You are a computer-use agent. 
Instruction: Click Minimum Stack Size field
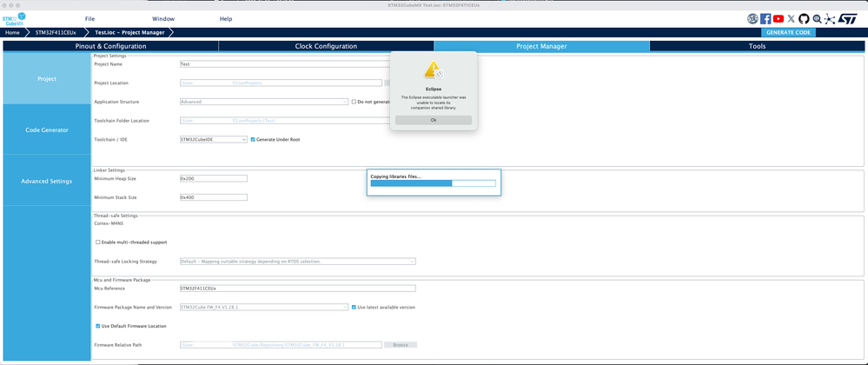click(214, 197)
